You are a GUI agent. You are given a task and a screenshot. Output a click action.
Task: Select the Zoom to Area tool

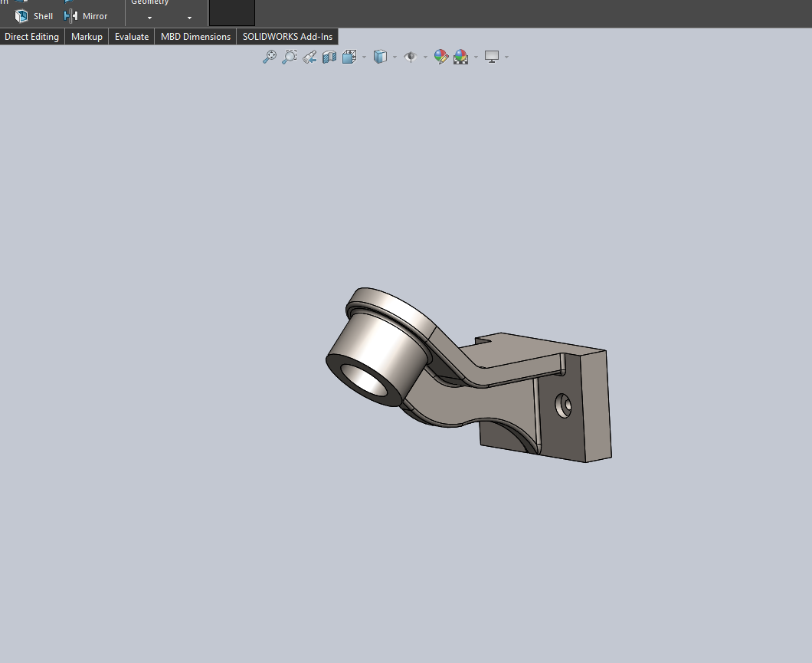(290, 57)
